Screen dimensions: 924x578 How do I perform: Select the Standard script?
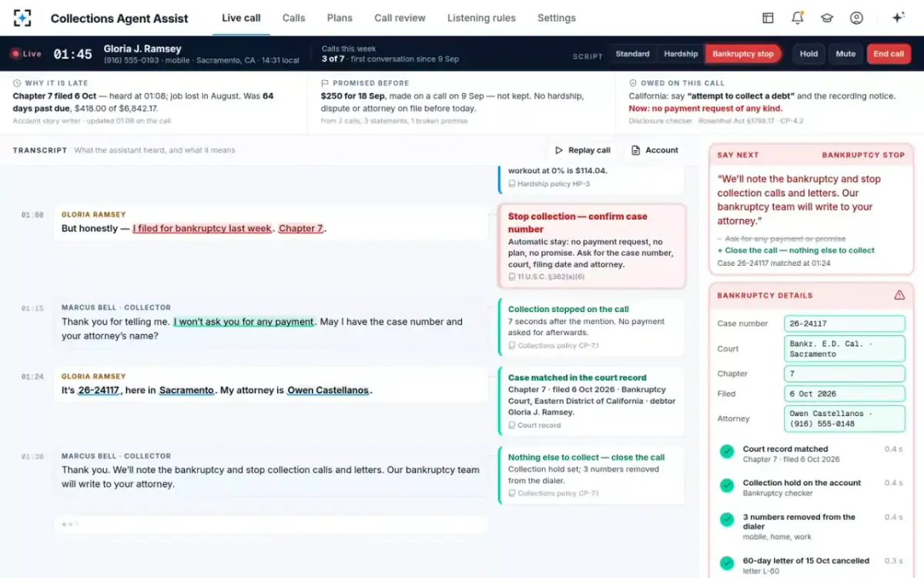632,54
